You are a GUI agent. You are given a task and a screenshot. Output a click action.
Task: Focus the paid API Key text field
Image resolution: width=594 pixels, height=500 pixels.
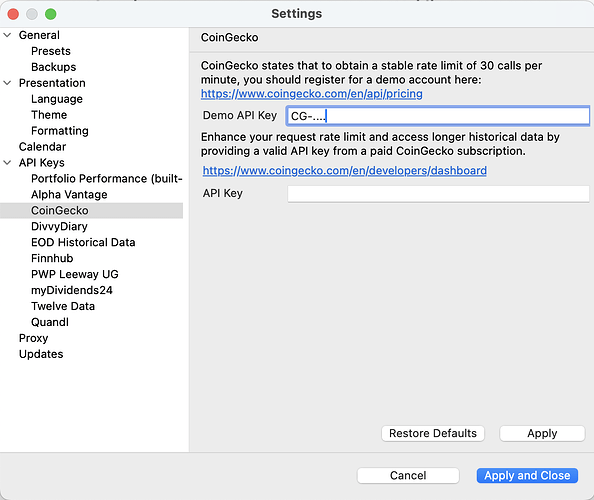(438, 194)
